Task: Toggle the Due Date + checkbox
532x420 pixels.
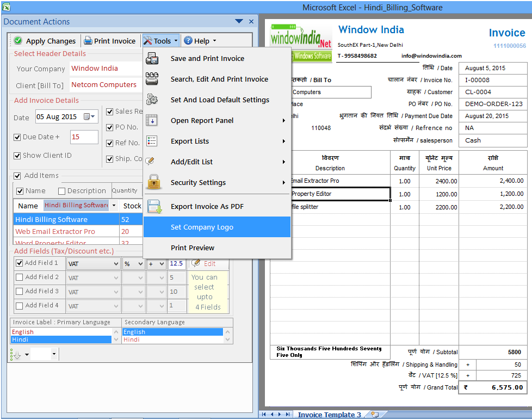Action: coord(17,137)
